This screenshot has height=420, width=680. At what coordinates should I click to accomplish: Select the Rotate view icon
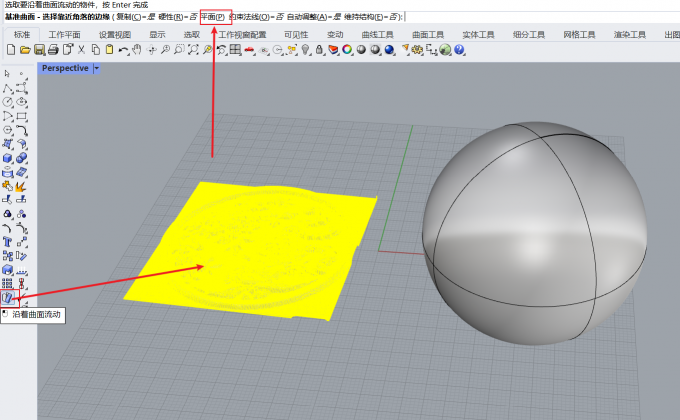(151, 50)
